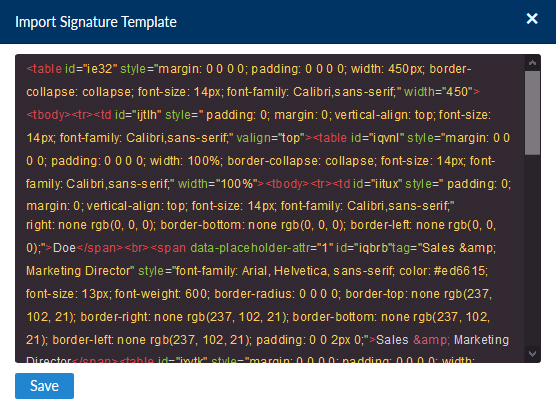Click the scrollbar up arrow
556x409 pixels.
click(532, 63)
